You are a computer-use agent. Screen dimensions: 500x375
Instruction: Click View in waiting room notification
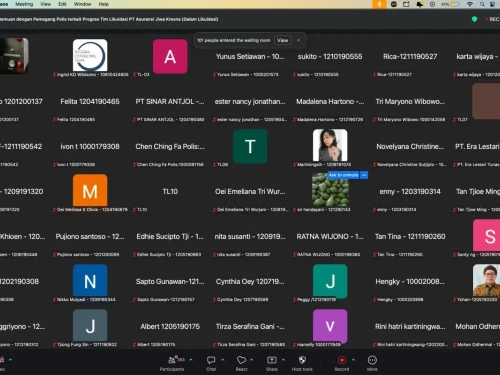282,40
